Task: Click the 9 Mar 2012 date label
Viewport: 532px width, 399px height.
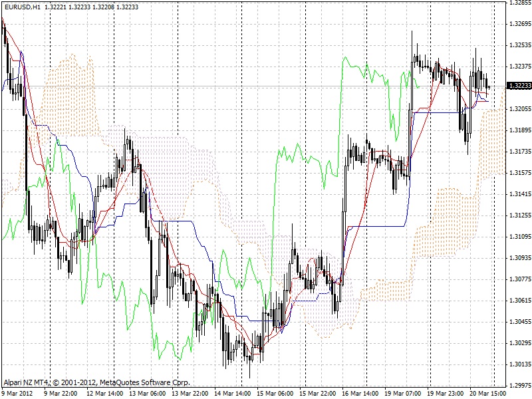Action: click(x=17, y=394)
